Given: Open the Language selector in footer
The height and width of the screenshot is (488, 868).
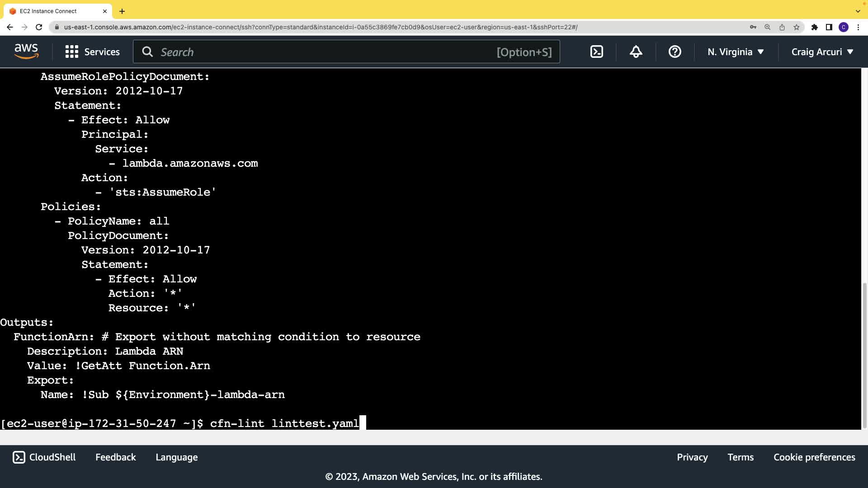Looking at the screenshot, I should tap(176, 457).
